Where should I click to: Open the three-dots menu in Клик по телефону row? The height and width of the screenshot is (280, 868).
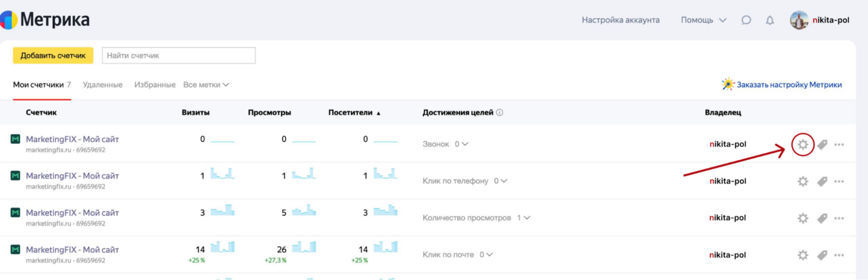(839, 181)
